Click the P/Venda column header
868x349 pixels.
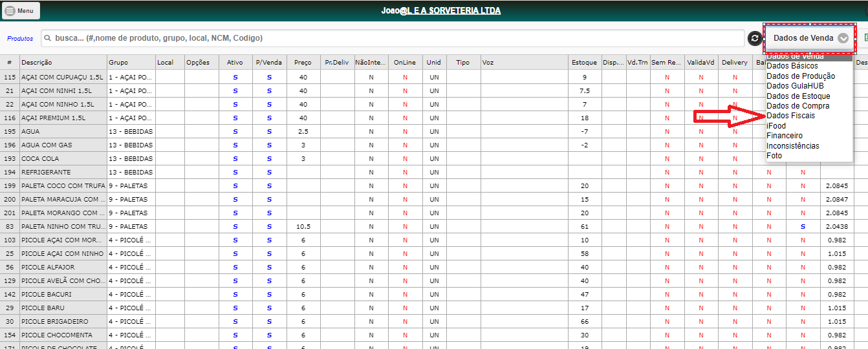pos(269,63)
